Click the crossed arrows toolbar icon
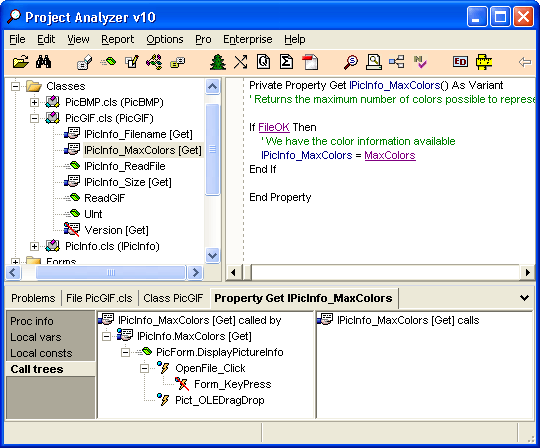 coord(241,62)
